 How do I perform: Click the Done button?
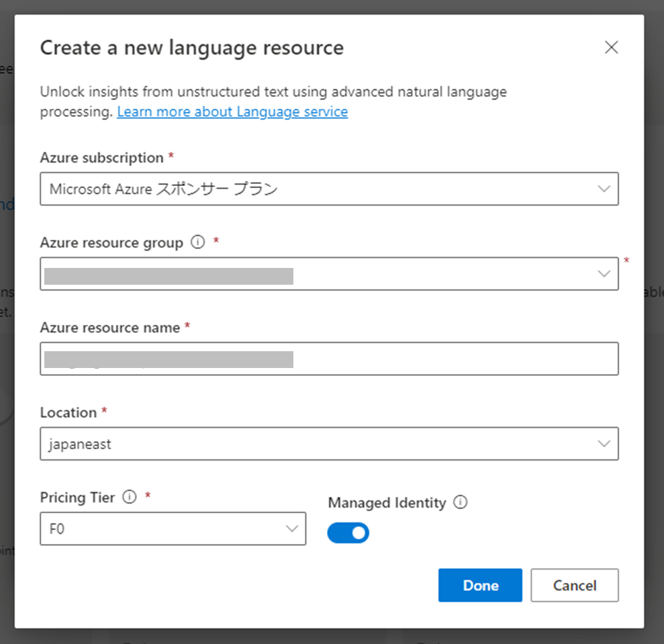coord(480,585)
